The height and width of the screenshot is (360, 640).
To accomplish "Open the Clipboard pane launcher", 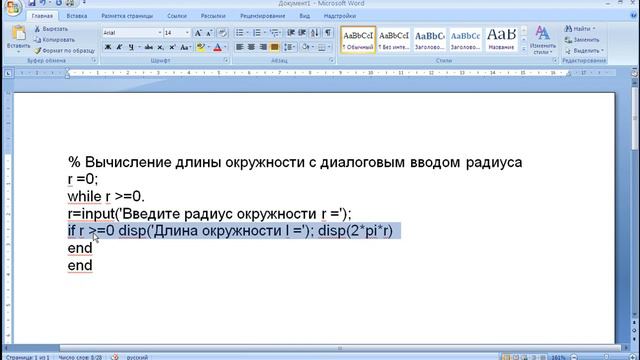I will click(x=94, y=60).
